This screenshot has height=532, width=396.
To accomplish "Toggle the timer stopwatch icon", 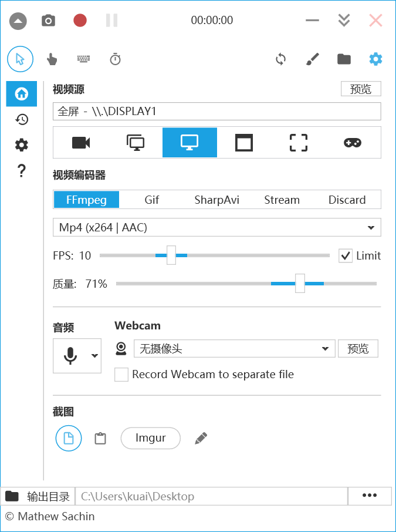I will [x=115, y=59].
